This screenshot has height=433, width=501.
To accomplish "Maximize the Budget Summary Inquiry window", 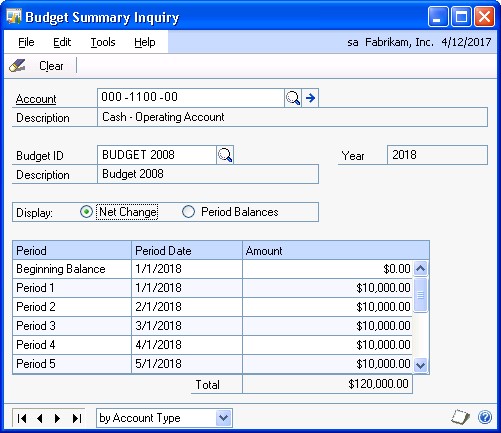I will pos(461,17).
